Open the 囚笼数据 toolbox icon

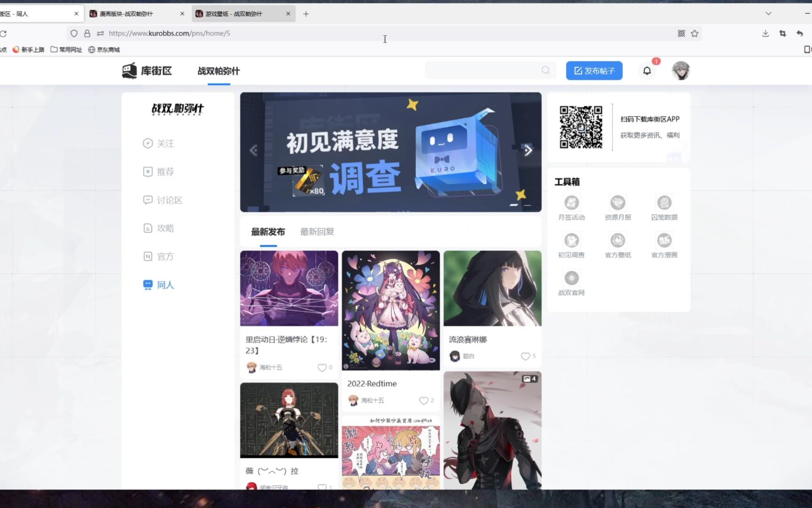coord(664,203)
